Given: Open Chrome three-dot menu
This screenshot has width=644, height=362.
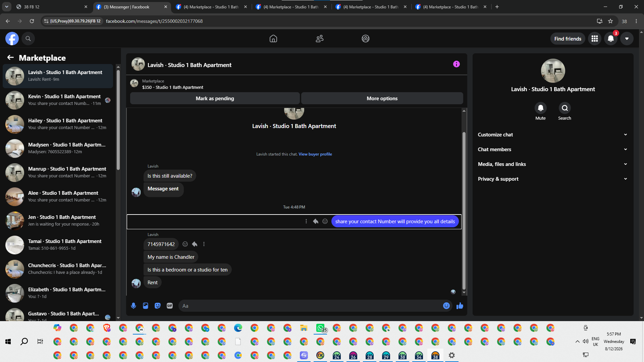Looking at the screenshot, I should pyautogui.click(x=636, y=21).
